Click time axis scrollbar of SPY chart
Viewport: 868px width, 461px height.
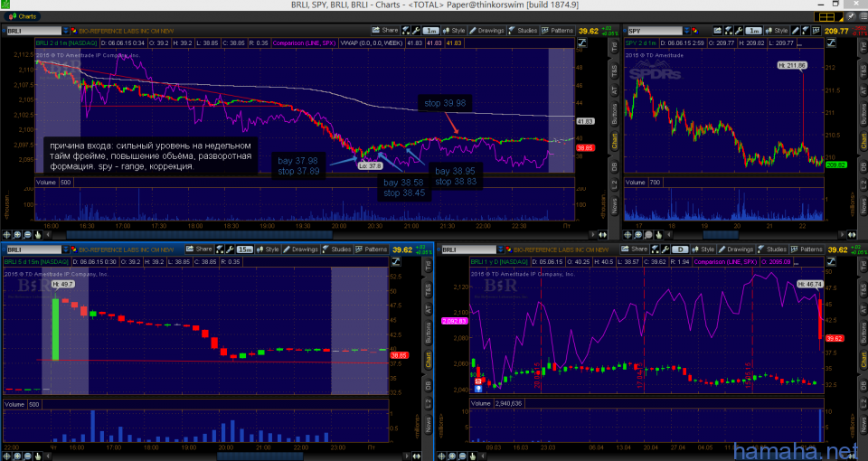pos(721,235)
